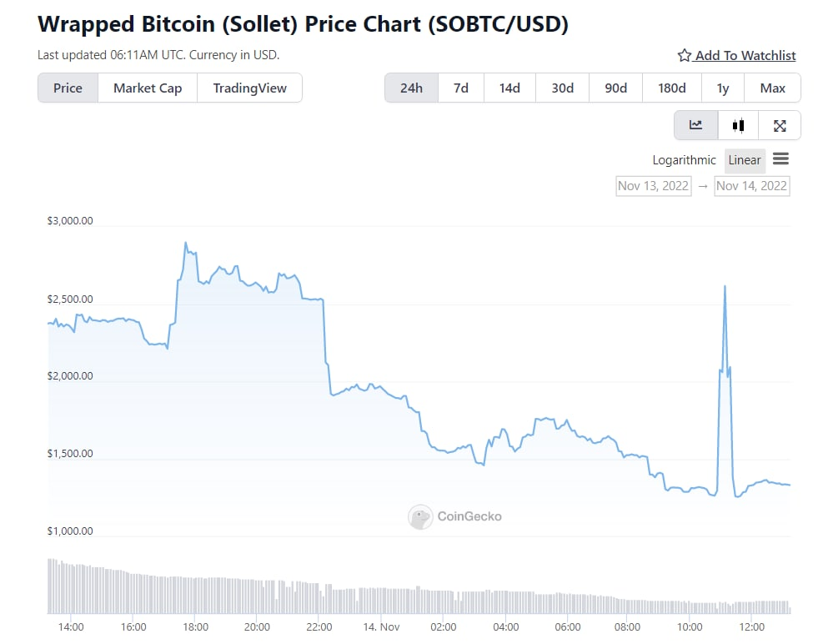Viewport: 823px width, 644px height.
Task: Click the volume bars below chart
Action: [x=417, y=596]
